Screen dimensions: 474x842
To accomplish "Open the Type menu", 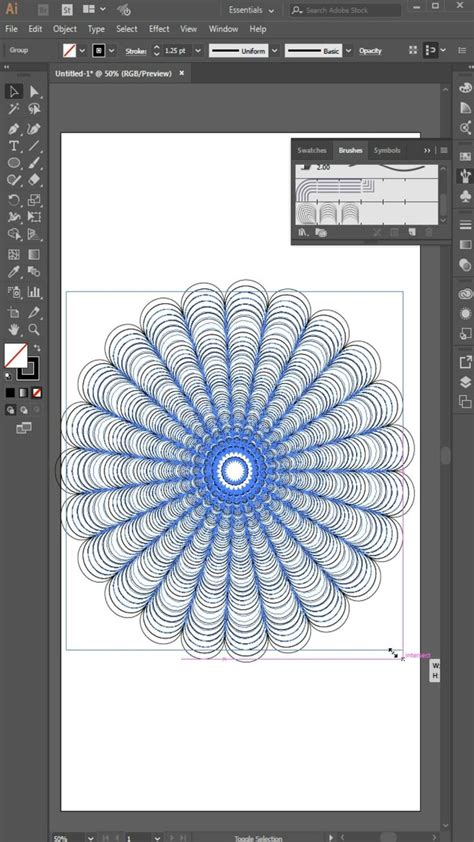I will point(96,29).
